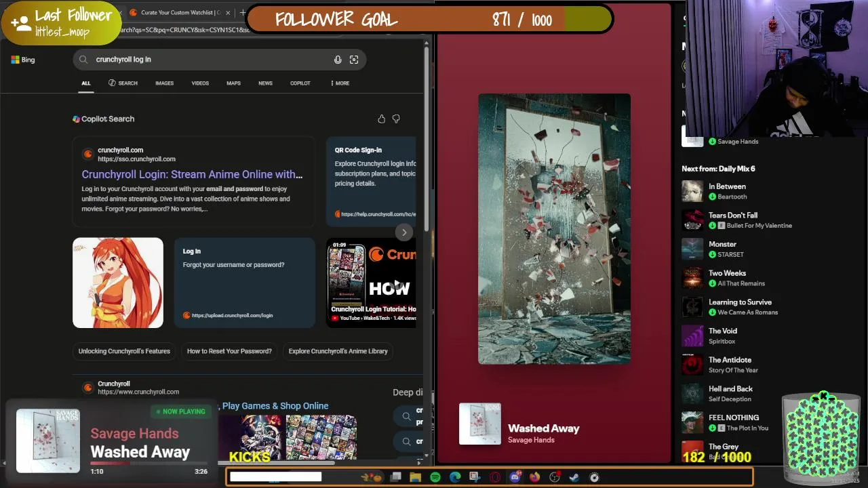The height and width of the screenshot is (488, 868).
Task: Click the How to Reset Your Password? chip
Action: tap(229, 351)
